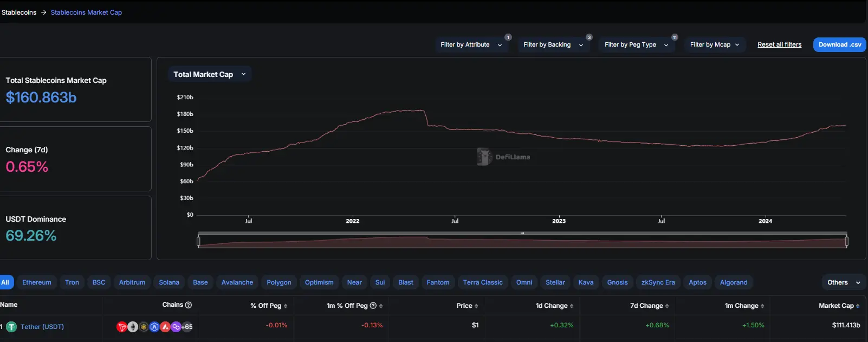Click the Avalanche chain icon in Tether row
Viewport: 868px width, 342px height.
point(165,327)
